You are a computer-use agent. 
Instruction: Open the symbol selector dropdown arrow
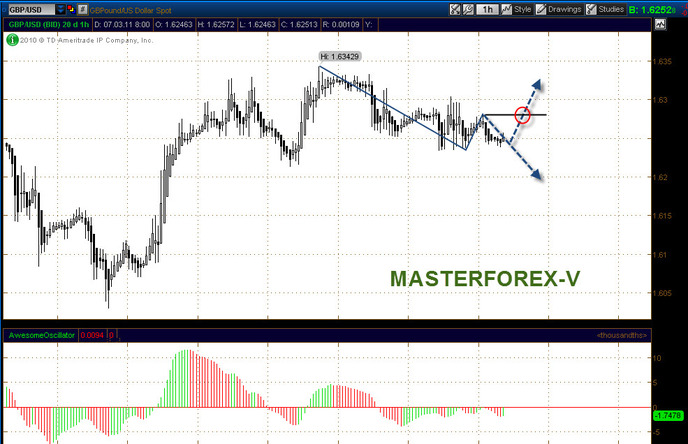(60, 9)
